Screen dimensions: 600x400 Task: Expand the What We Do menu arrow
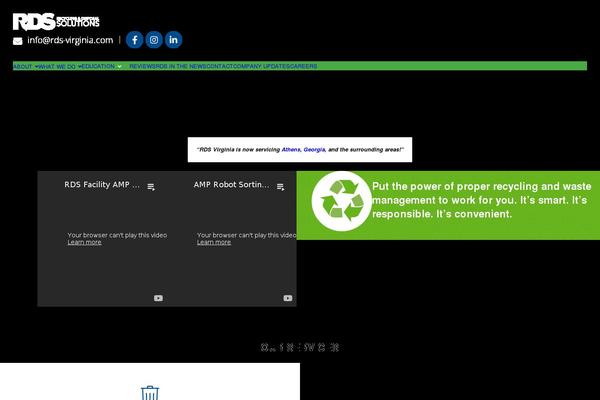[80, 66]
